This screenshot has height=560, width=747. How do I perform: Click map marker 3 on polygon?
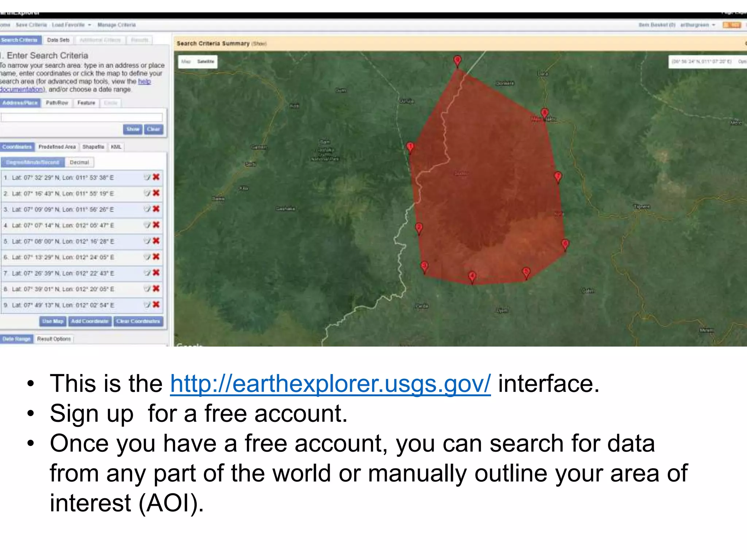tap(424, 267)
